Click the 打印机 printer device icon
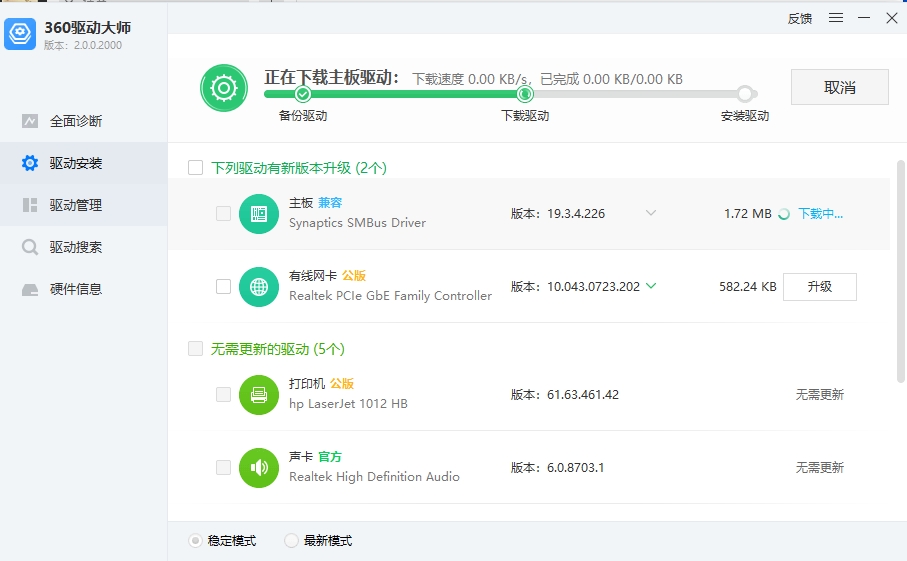907x561 pixels. click(259, 395)
